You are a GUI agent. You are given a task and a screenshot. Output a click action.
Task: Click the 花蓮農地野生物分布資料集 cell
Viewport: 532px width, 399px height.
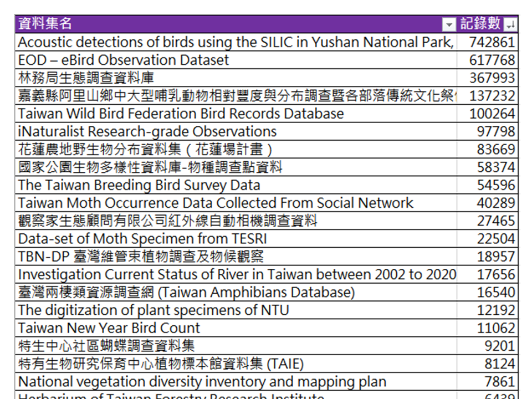(145, 149)
